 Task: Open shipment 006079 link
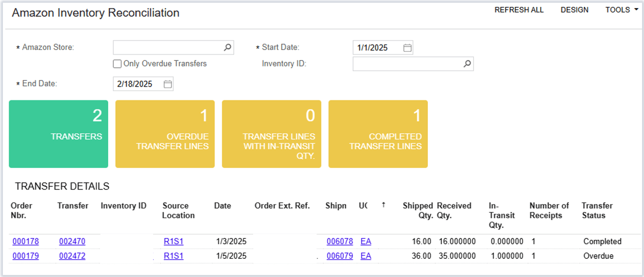point(340,256)
